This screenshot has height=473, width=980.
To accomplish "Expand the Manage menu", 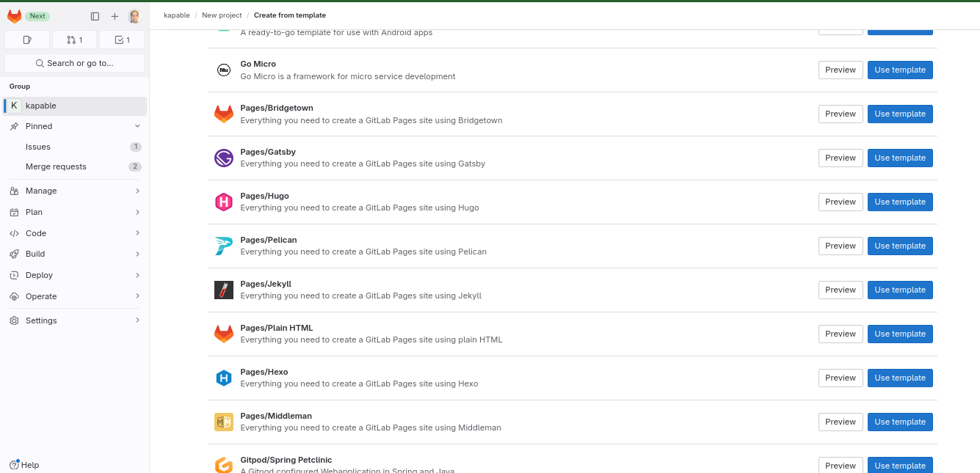I will [137, 191].
